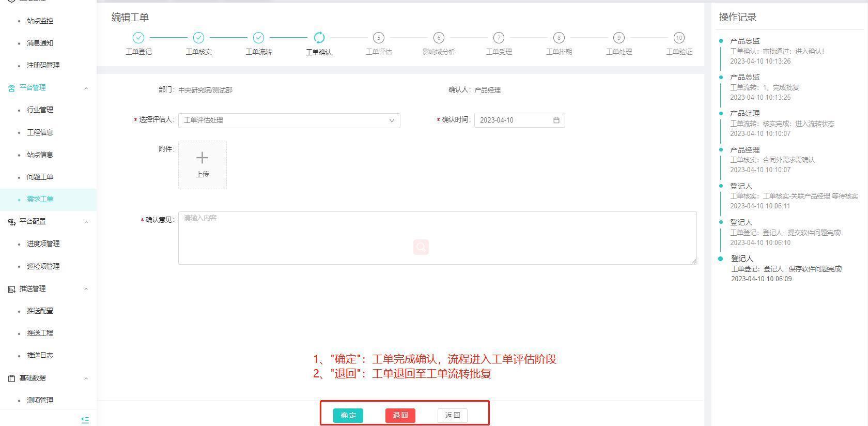Click the calendar icon in 确认时间 field
The height and width of the screenshot is (426, 868).
(556, 120)
